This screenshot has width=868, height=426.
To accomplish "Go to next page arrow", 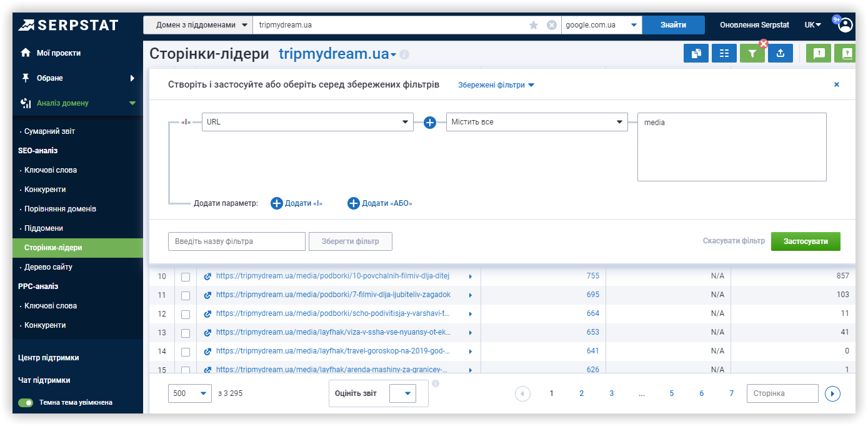I will 832,393.
